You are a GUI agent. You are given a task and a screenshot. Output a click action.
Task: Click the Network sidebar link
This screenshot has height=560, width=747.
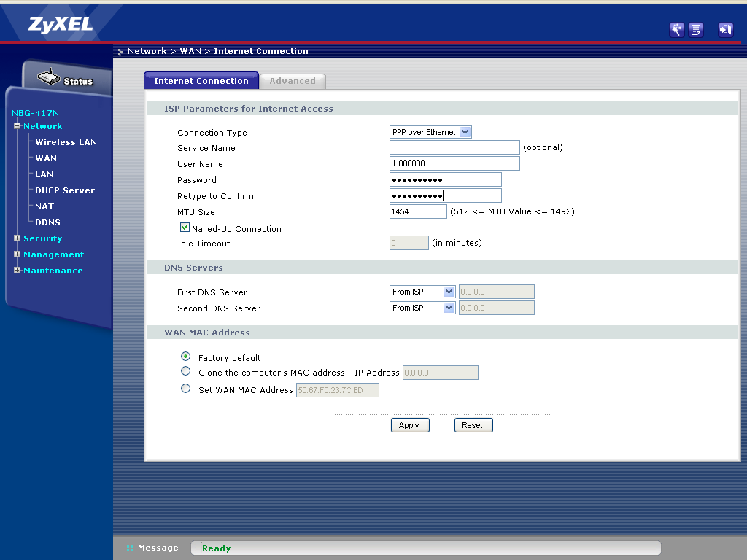click(43, 126)
